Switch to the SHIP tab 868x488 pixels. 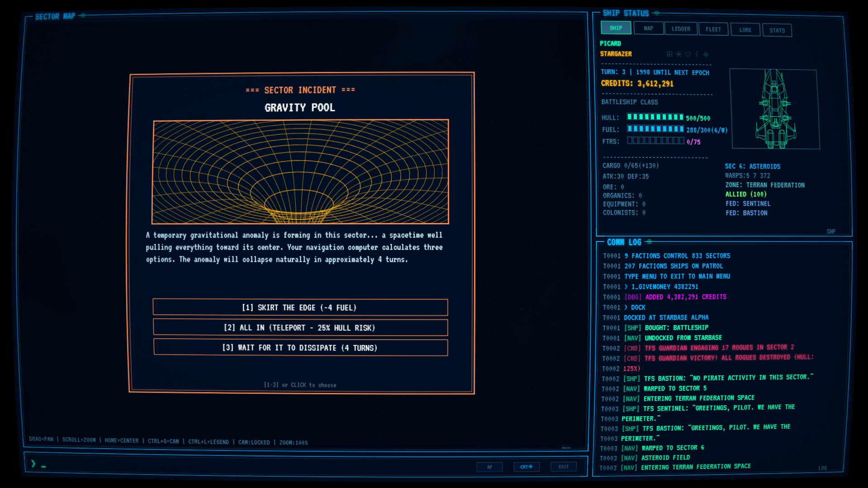click(616, 28)
